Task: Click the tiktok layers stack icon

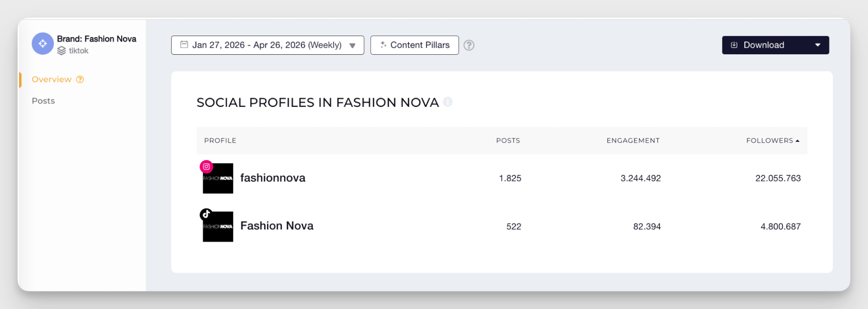Action: pos(62,51)
